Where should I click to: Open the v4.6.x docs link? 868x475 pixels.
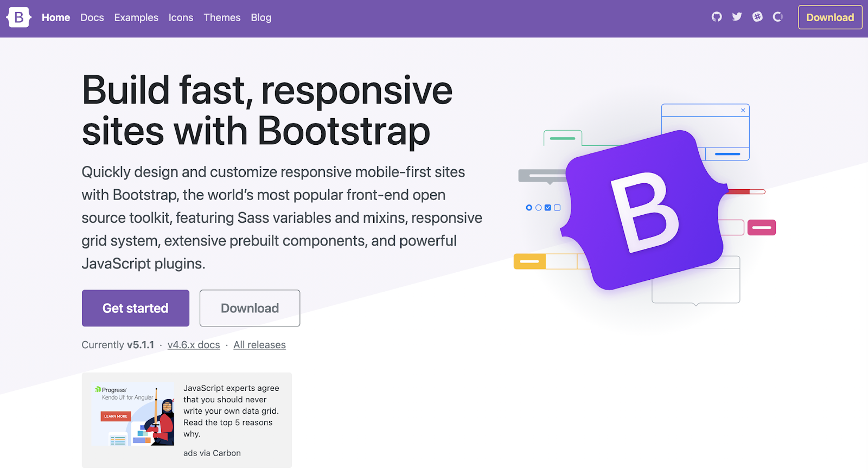pyautogui.click(x=194, y=345)
